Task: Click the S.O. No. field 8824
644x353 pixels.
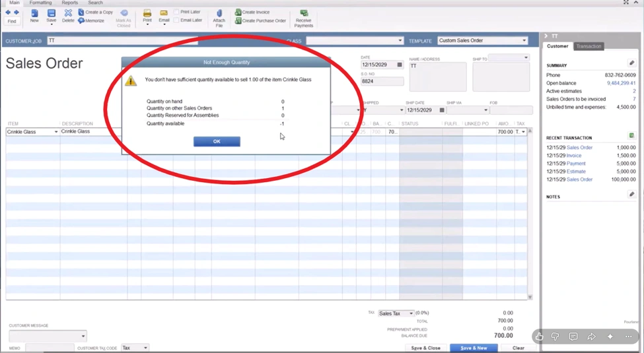Action: pos(382,81)
